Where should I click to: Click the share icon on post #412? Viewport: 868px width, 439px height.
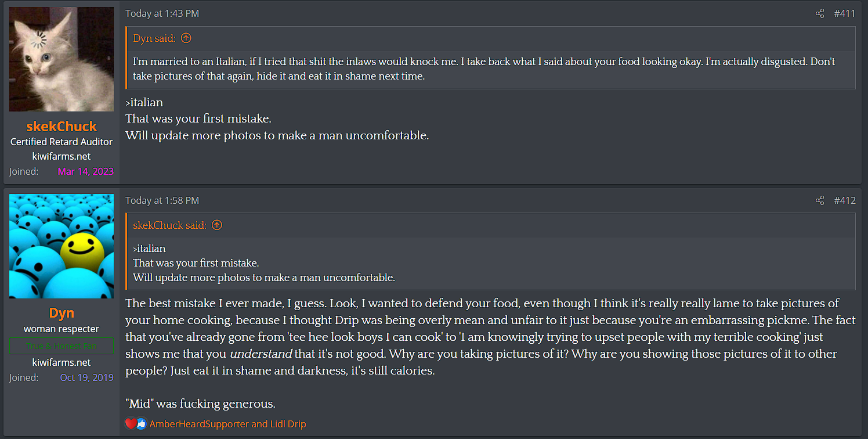(819, 200)
